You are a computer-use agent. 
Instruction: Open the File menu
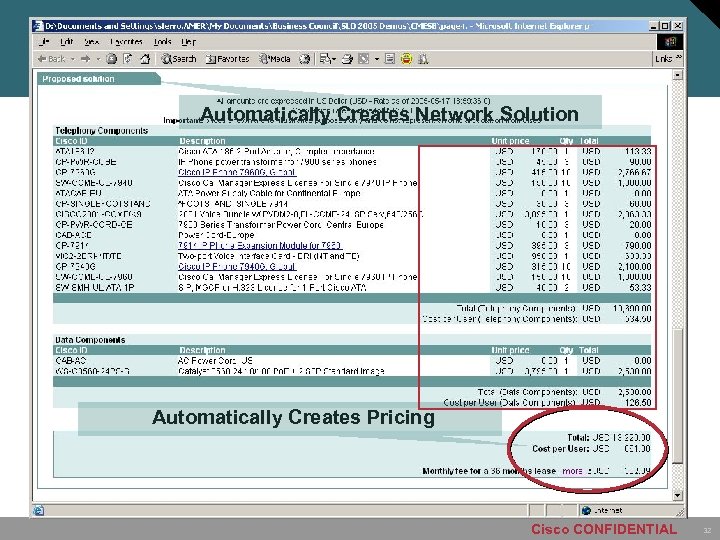pyautogui.click(x=44, y=42)
